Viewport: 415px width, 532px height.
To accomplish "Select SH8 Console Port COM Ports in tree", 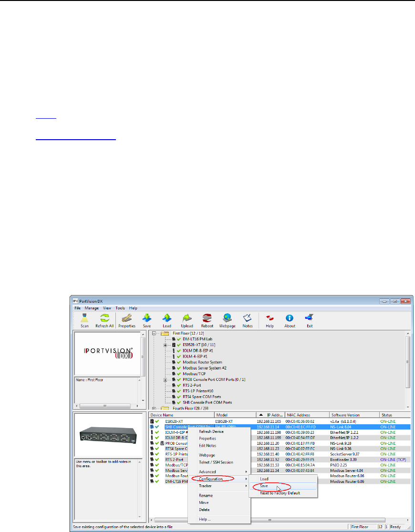I will point(207,402).
